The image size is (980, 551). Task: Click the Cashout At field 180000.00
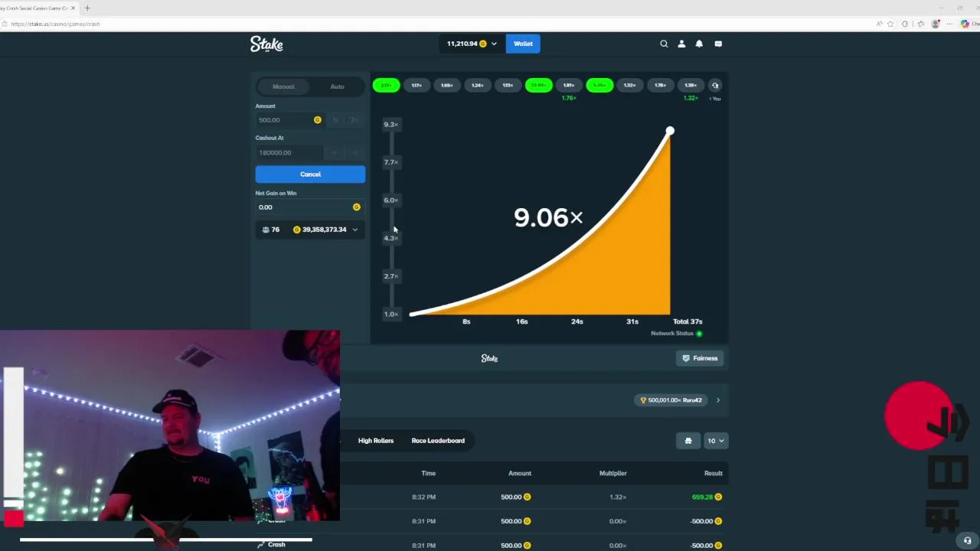[x=289, y=152]
